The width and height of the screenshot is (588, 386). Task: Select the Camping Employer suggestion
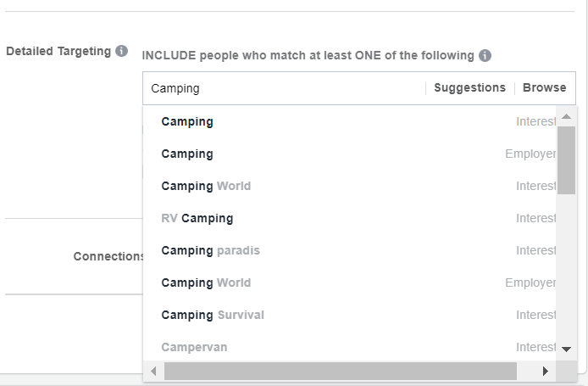coord(187,154)
